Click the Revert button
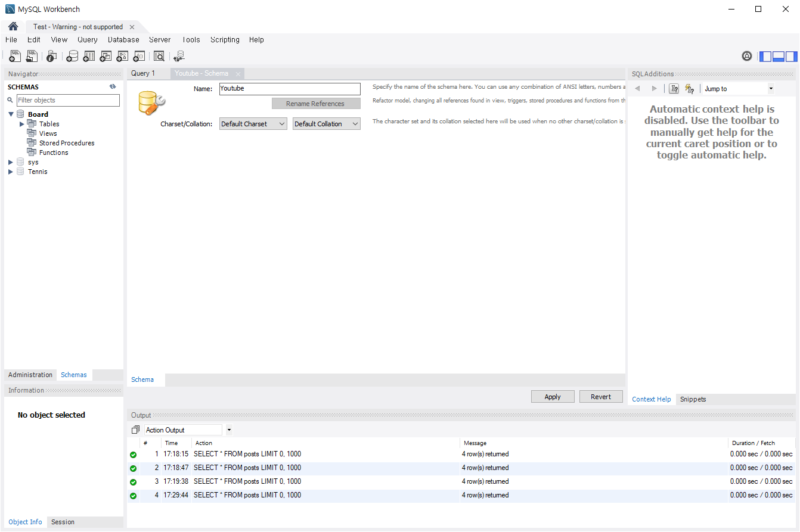Image resolution: width=800 pixels, height=532 pixels. 601,397
